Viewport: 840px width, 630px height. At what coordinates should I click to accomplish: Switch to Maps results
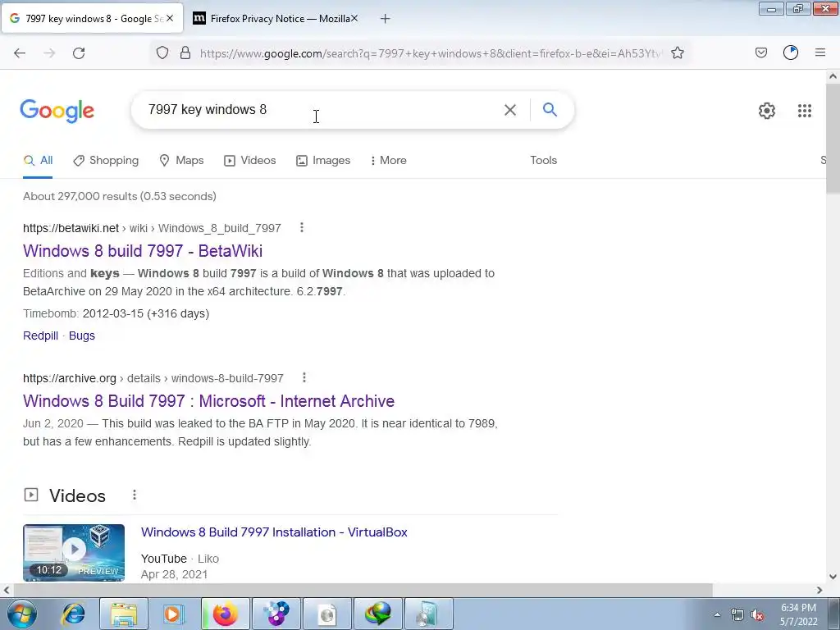pyautogui.click(x=181, y=160)
